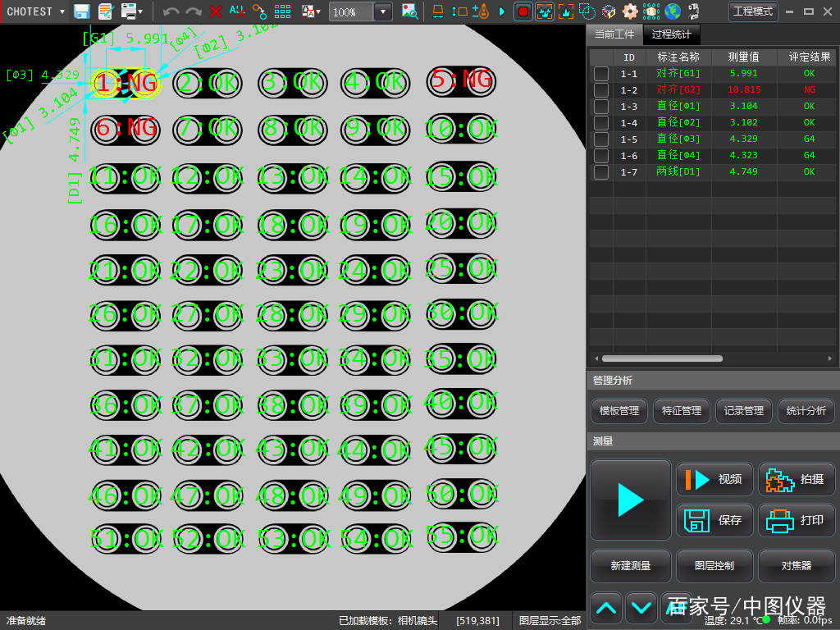The height and width of the screenshot is (630, 840).
Task: Click the dotted array calibration icon
Action: [651, 11]
